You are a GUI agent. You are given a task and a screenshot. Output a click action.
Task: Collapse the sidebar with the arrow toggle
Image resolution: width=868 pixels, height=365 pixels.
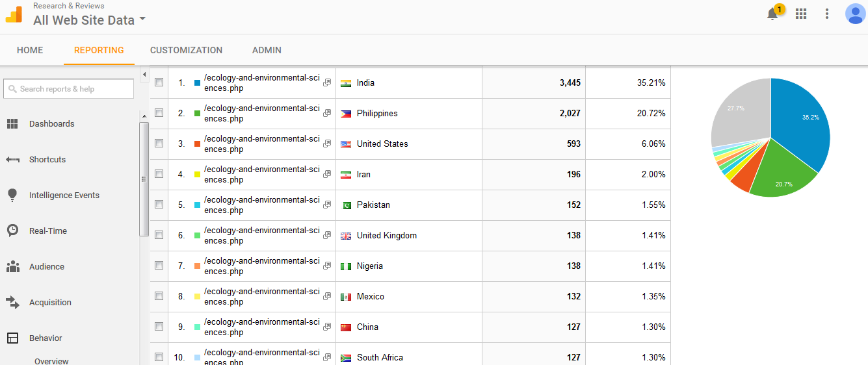tap(144, 75)
